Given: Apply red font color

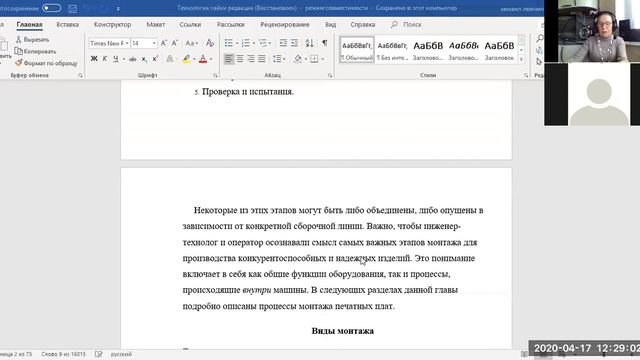Looking at the screenshot, I should pyautogui.click(x=203, y=59).
